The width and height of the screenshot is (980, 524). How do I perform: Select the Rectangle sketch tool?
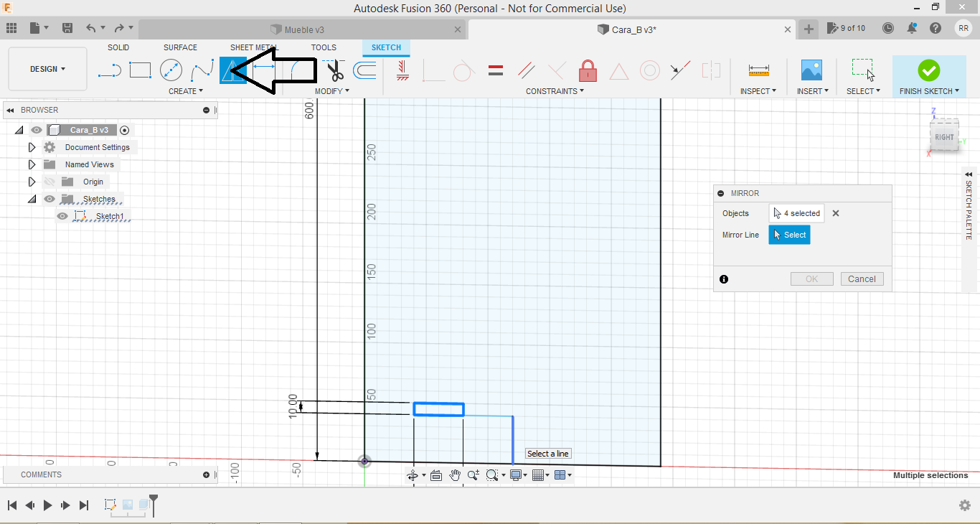(x=140, y=70)
